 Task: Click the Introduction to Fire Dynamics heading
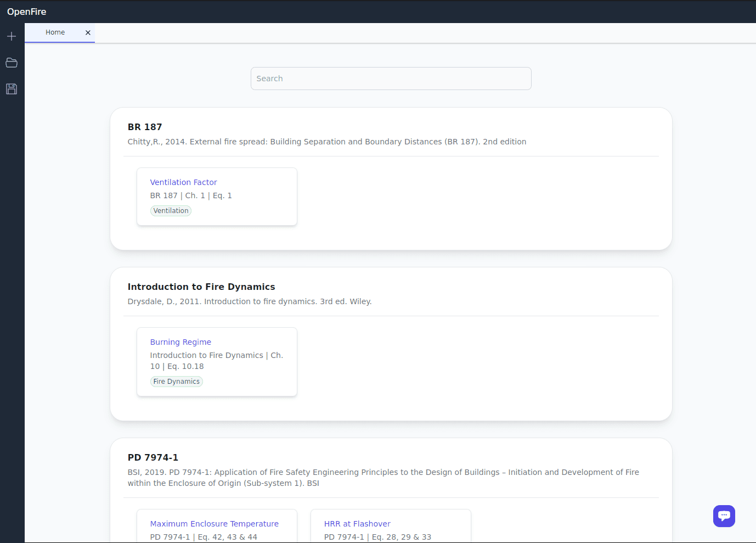tap(201, 287)
